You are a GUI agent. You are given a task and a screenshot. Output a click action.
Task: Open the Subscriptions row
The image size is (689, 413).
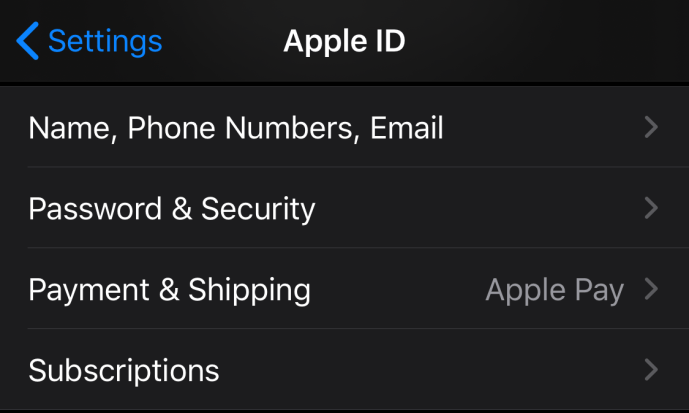point(124,371)
